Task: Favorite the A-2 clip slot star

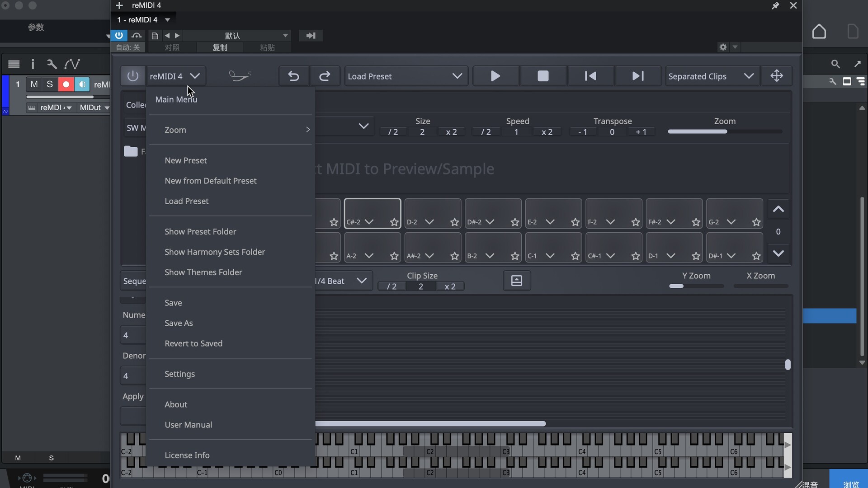Action: (x=394, y=256)
